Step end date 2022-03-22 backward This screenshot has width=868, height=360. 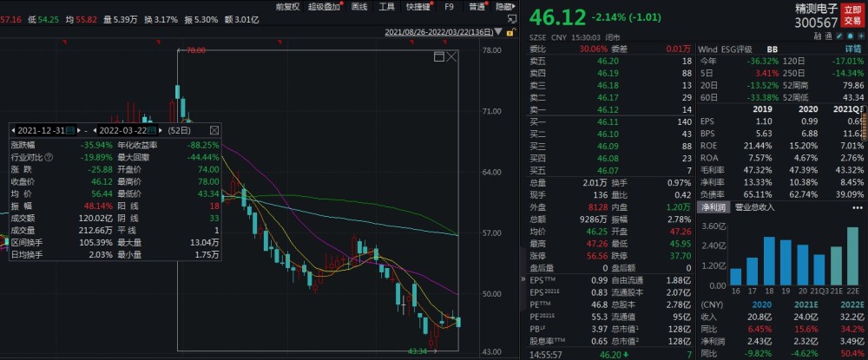click(x=95, y=130)
